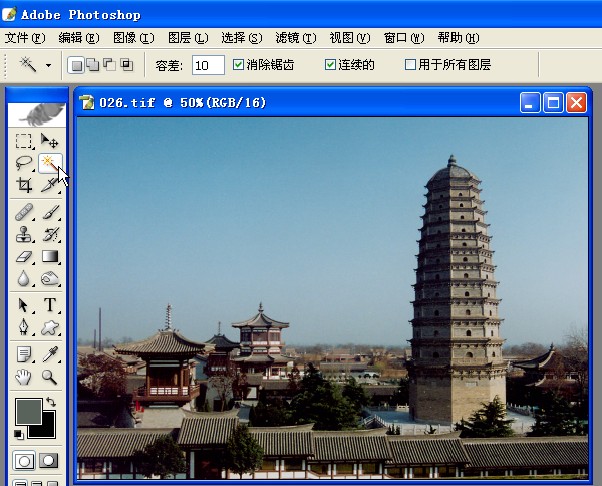Select the Dodge tool

click(50, 278)
